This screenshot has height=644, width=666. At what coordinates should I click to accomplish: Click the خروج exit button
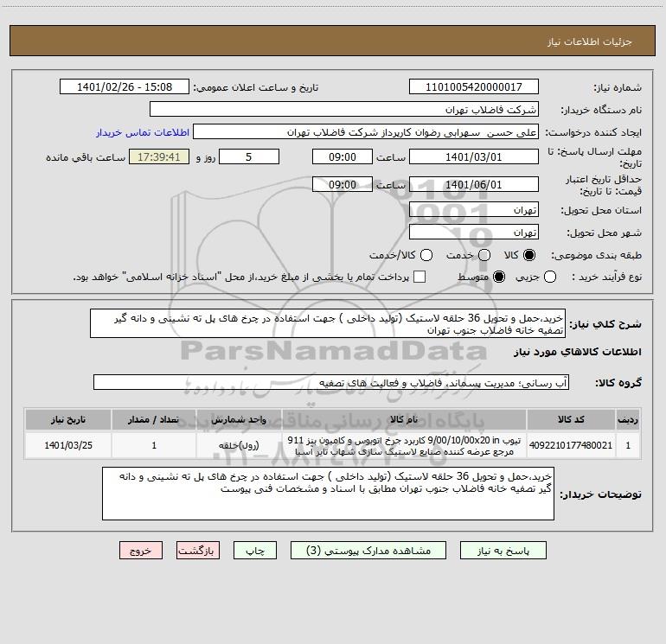tap(141, 551)
